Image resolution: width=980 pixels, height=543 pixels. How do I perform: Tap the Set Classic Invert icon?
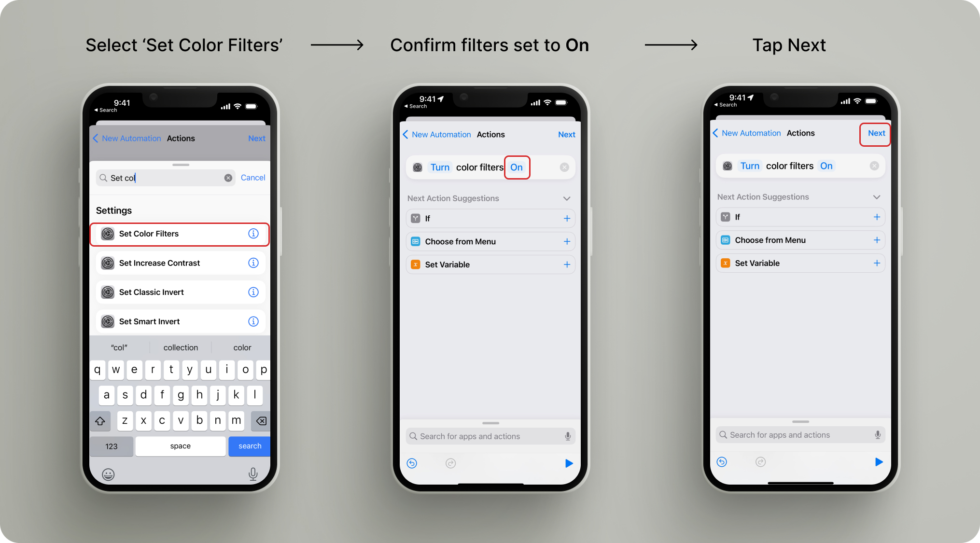pos(109,292)
